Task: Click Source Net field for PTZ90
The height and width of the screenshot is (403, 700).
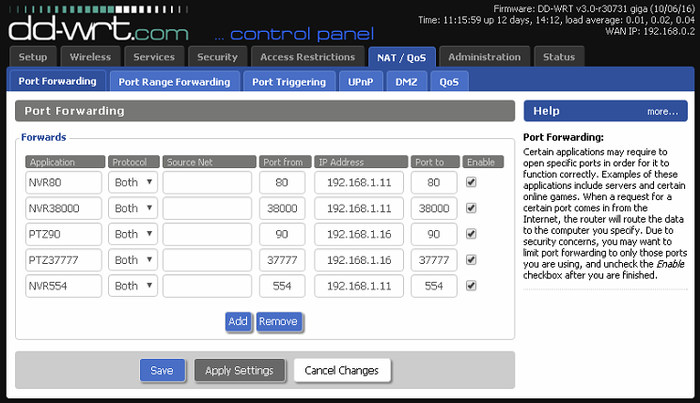Action: tap(207, 234)
